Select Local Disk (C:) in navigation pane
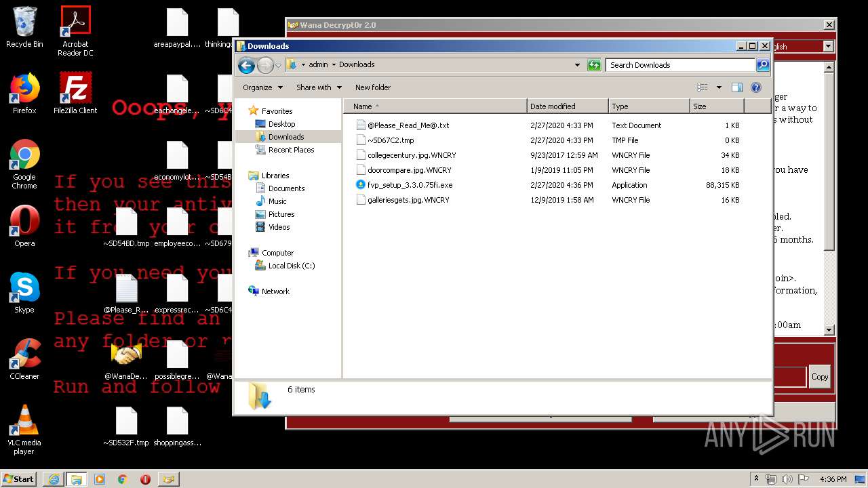 point(291,266)
